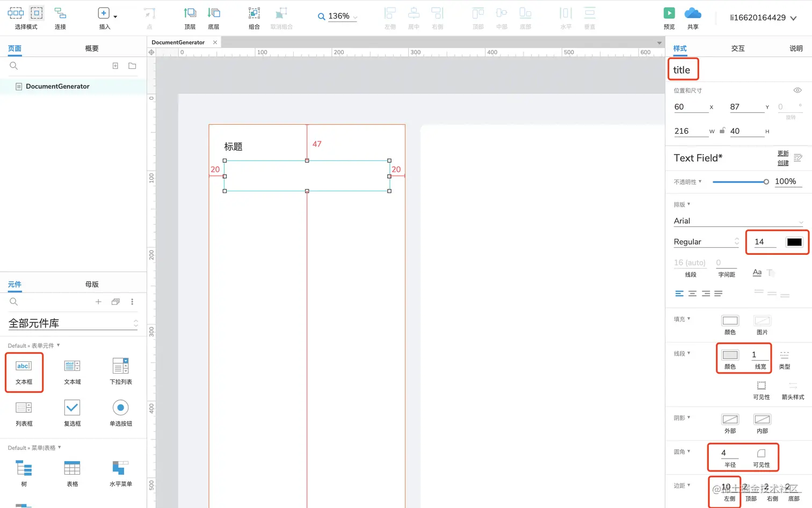
Task: Collapse the 排版 typography section
Action: pos(689,204)
